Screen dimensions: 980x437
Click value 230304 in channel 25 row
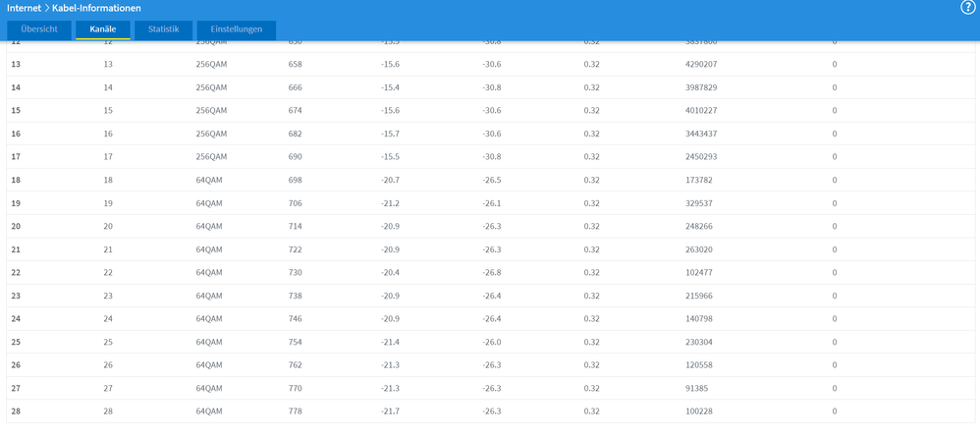pyautogui.click(x=699, y=342)
